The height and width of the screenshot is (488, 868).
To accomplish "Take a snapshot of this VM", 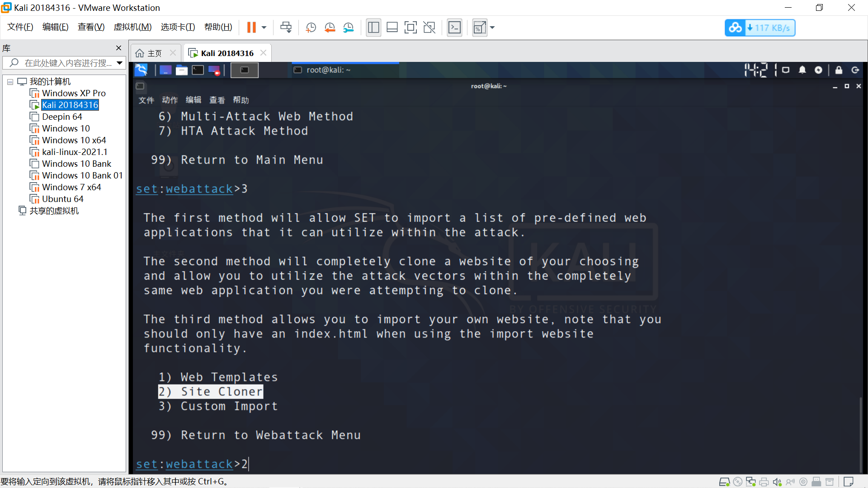I will (x=311, y=28).
